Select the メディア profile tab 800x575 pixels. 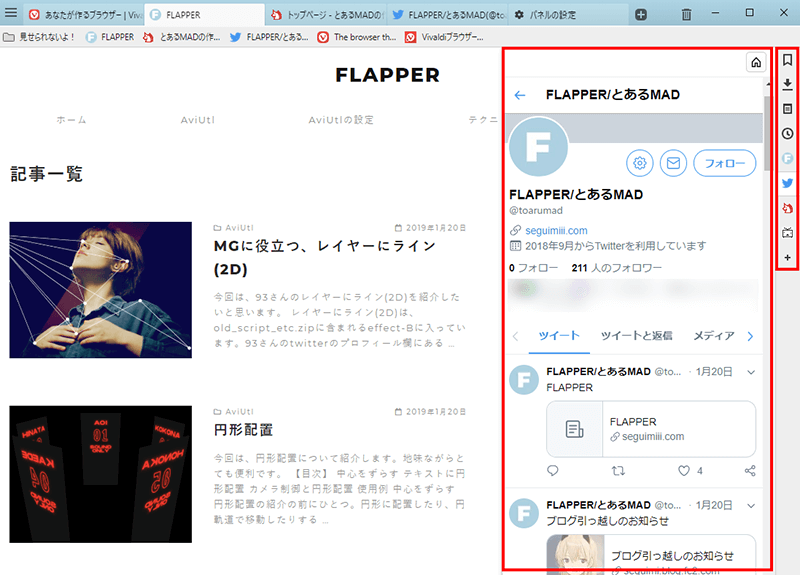(x=713, y=336)
